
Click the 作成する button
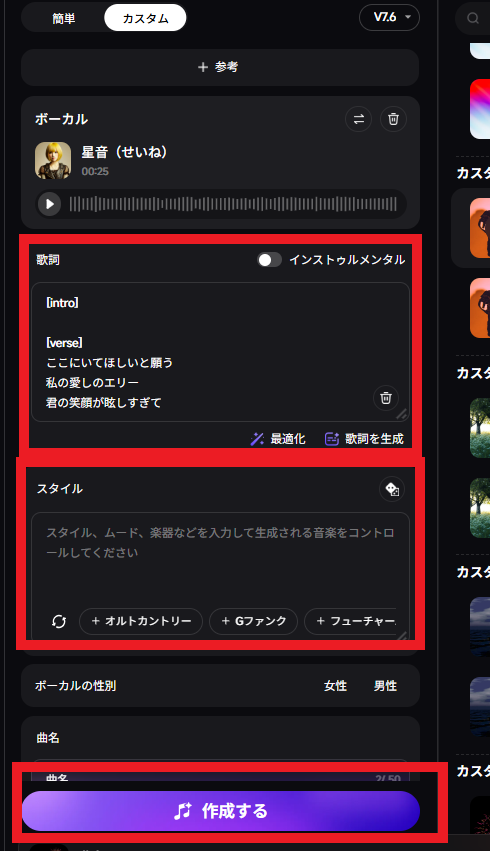click(221, 811)
